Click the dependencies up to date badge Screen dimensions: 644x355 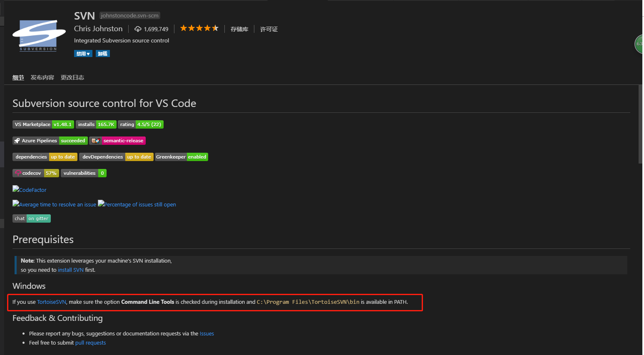click(45, 157)
